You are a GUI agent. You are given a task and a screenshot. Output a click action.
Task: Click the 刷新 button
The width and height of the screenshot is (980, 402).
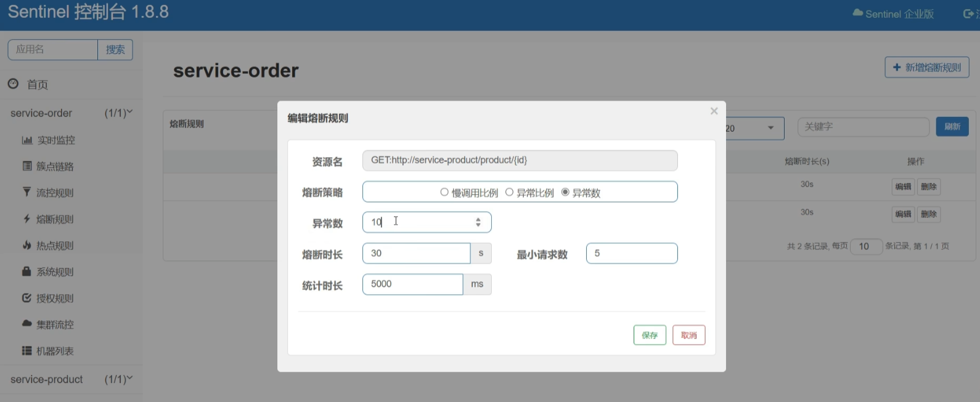pos(952,126)
